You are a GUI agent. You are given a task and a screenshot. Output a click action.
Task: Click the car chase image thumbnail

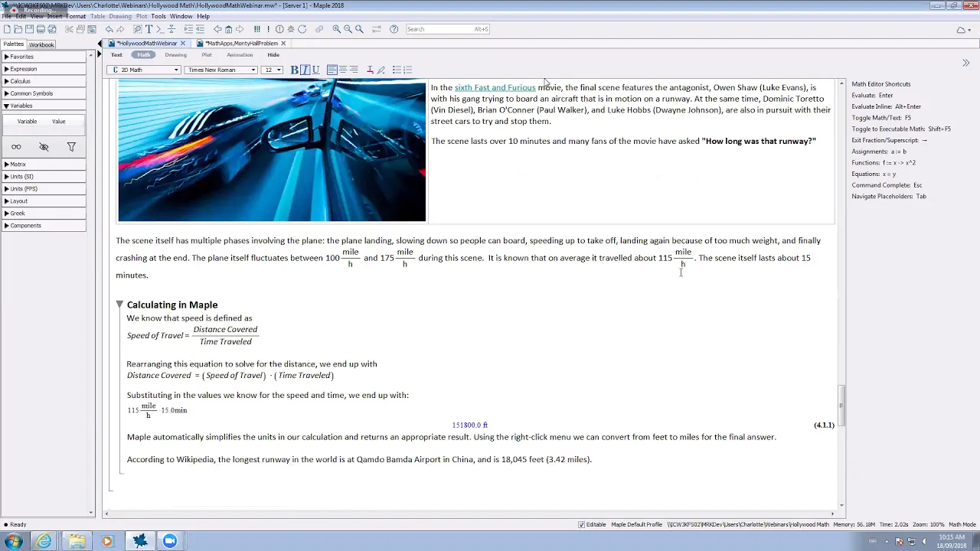[x=272, y=151]
